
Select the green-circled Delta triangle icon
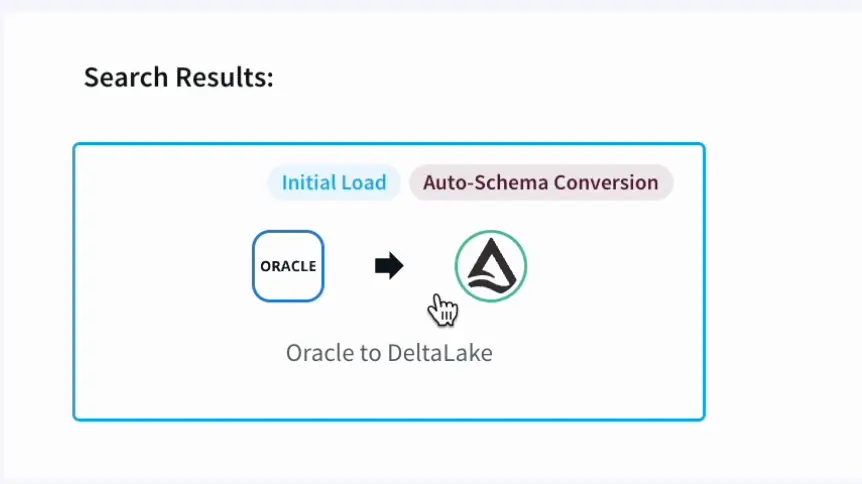click(491, 266)
